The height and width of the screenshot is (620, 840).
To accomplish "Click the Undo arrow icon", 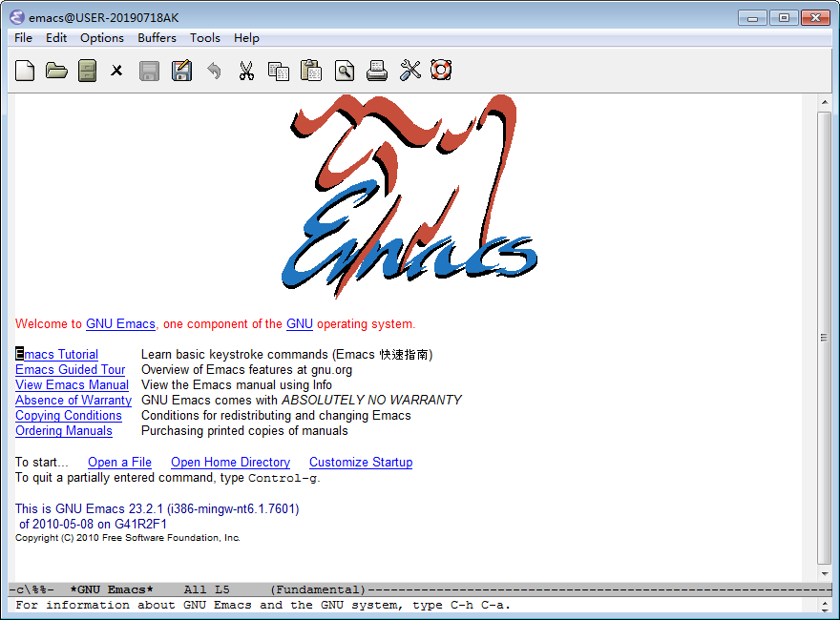I will (214, 71).
